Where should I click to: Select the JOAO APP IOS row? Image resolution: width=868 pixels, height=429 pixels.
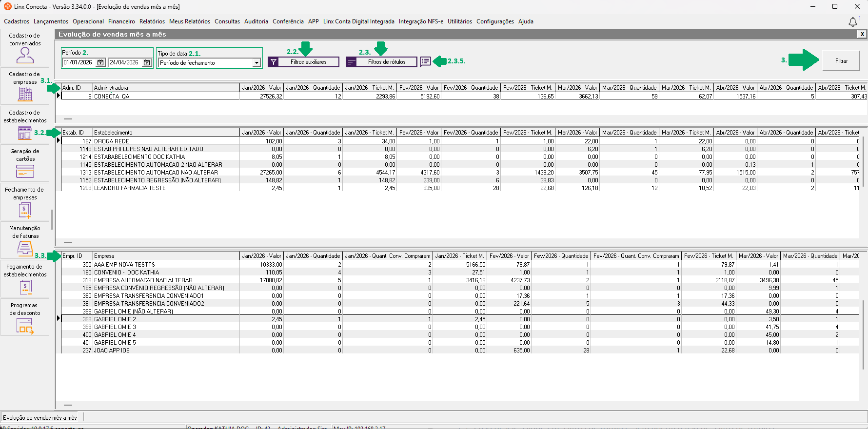(x=460, y=351)
